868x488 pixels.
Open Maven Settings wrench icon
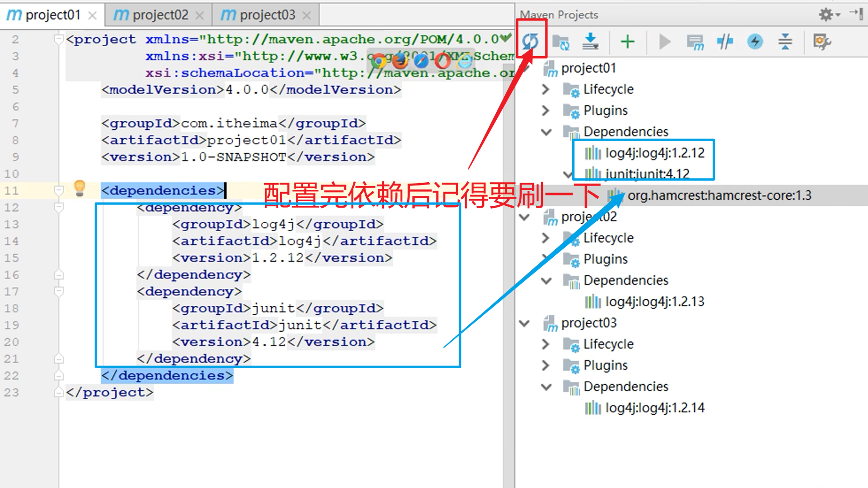[x=822, y=42]
